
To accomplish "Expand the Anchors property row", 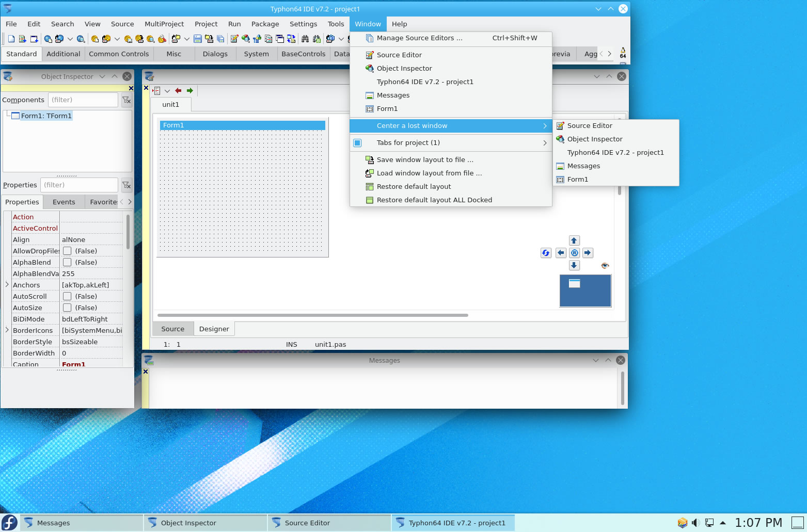I will click(7, 284).
